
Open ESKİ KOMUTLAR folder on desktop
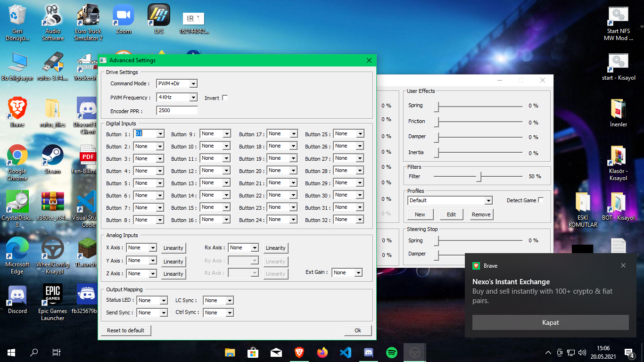(x=583, y=210)
